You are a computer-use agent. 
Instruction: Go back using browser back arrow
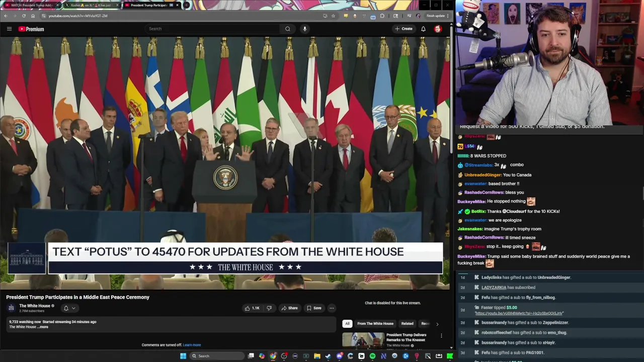point(6,16)
